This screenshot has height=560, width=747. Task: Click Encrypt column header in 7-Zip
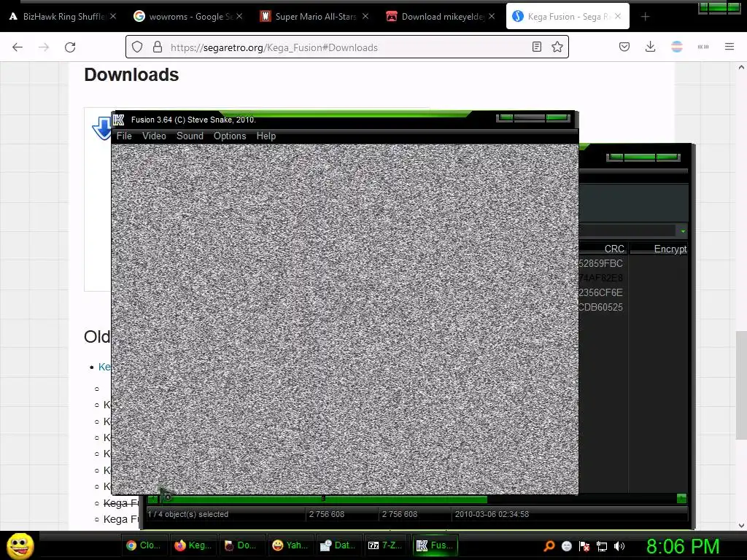[670, 249]
